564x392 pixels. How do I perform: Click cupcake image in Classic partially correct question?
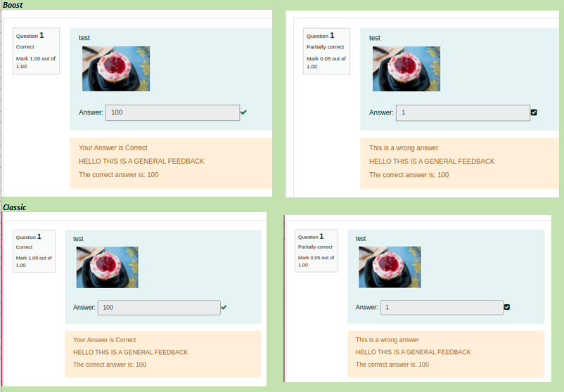[390, 267]
